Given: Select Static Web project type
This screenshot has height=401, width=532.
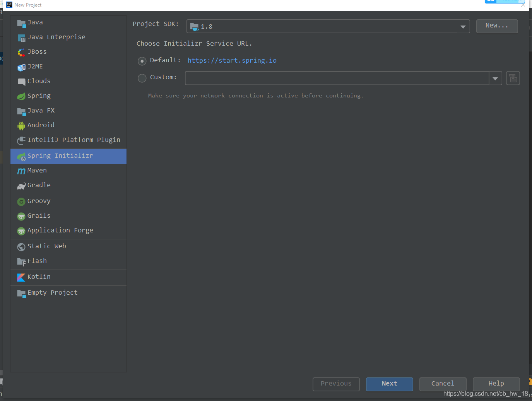Looking at the screenshot, I should tap(68, 246).
